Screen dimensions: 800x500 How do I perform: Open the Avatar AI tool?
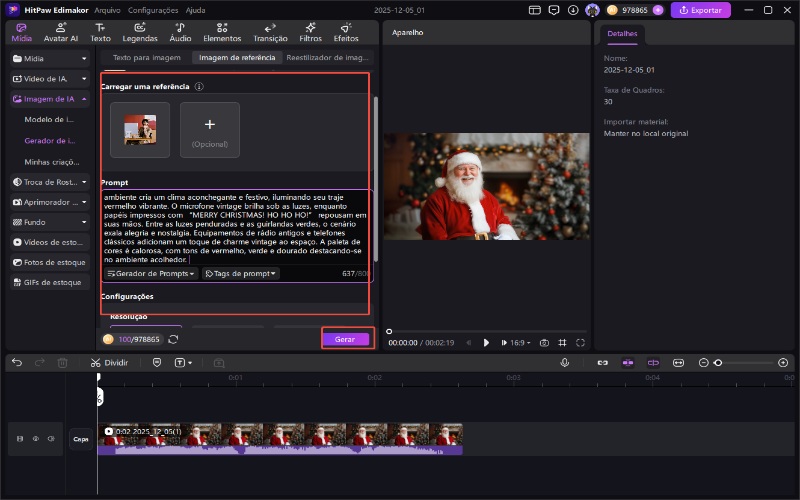(60, 32)
